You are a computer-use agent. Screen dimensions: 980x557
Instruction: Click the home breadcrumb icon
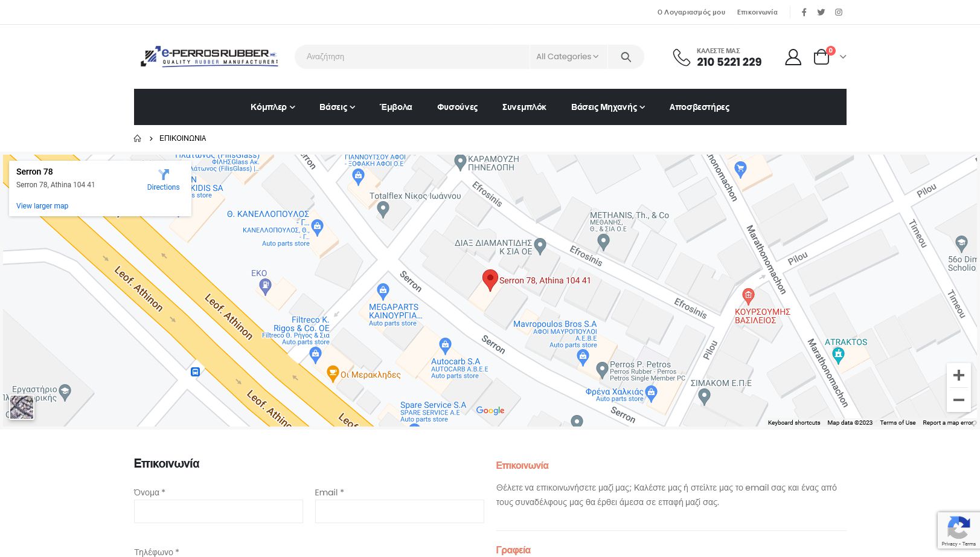tap(138, 138)
